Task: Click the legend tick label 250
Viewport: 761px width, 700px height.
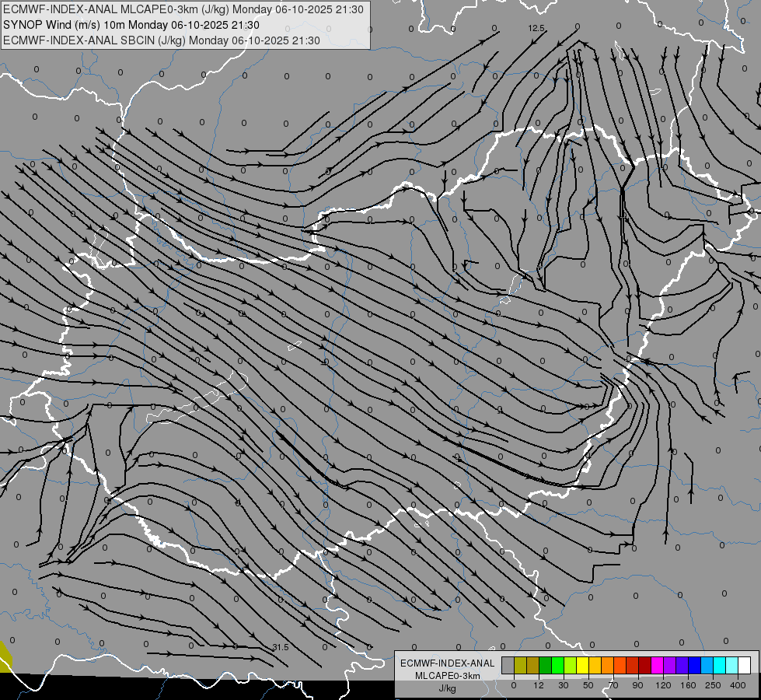Action: pos(713,685)
